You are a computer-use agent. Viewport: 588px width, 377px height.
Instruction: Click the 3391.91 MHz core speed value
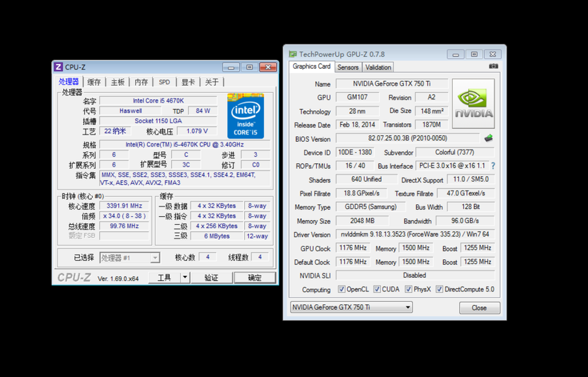124,206
